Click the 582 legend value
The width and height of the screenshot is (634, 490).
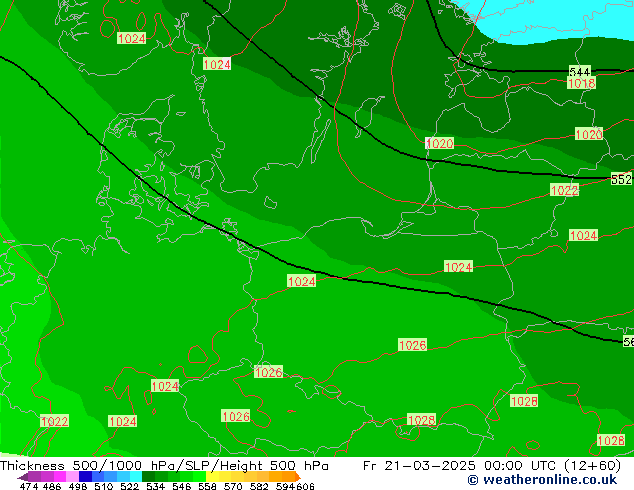pyautogui.click(x=259, y=486)
